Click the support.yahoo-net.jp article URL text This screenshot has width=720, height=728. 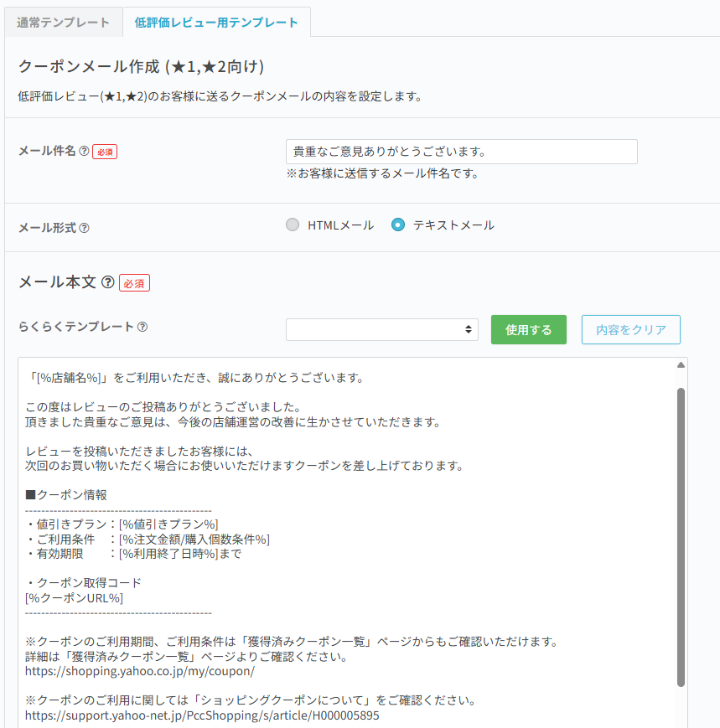pos(202,715)
